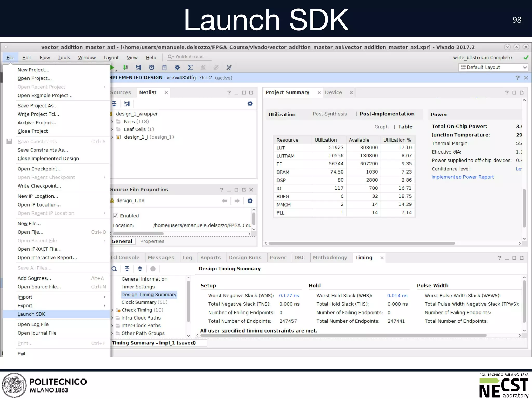Expand Other Path Groups node

pos(112,333)
